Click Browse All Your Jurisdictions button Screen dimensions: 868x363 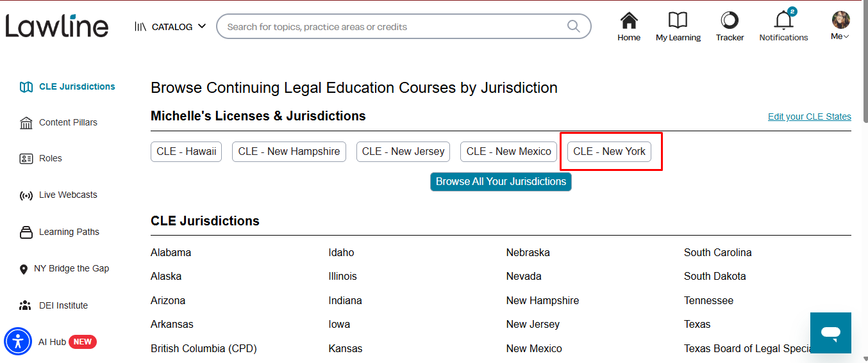(501, 182)
